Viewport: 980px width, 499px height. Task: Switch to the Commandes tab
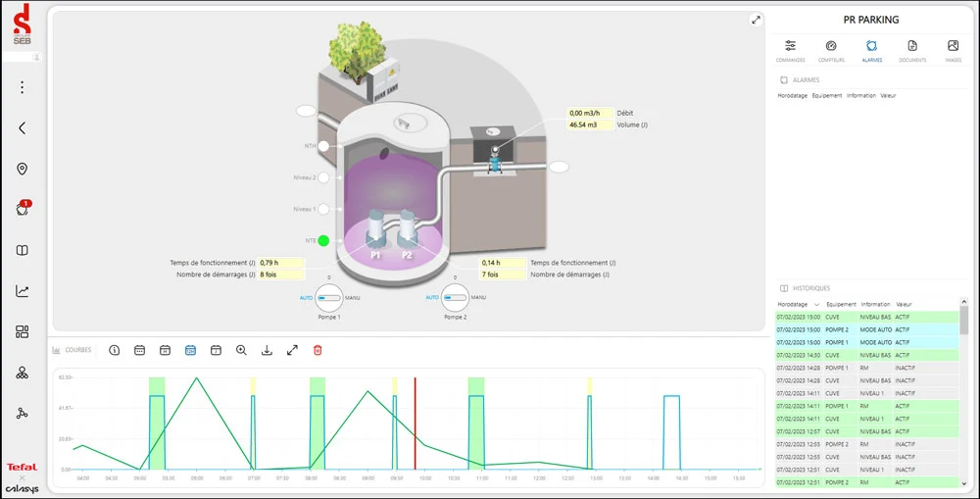[x=790, y=51]
